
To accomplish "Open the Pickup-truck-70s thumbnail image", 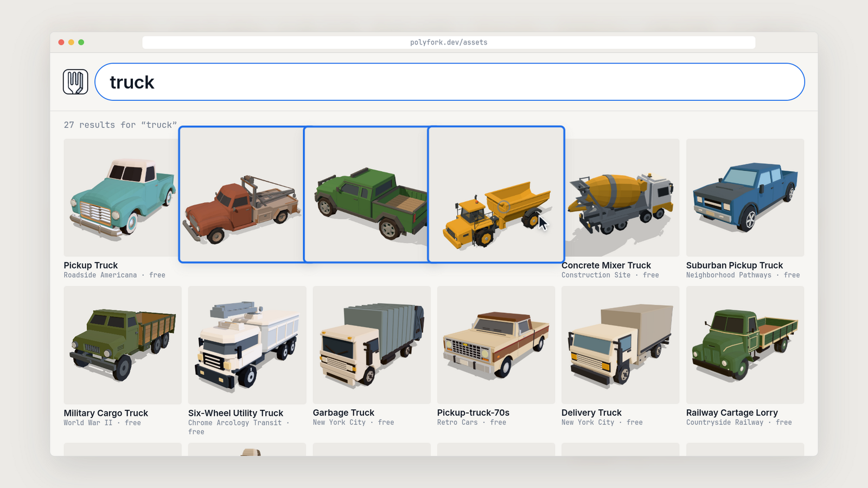I will (496, 345).
